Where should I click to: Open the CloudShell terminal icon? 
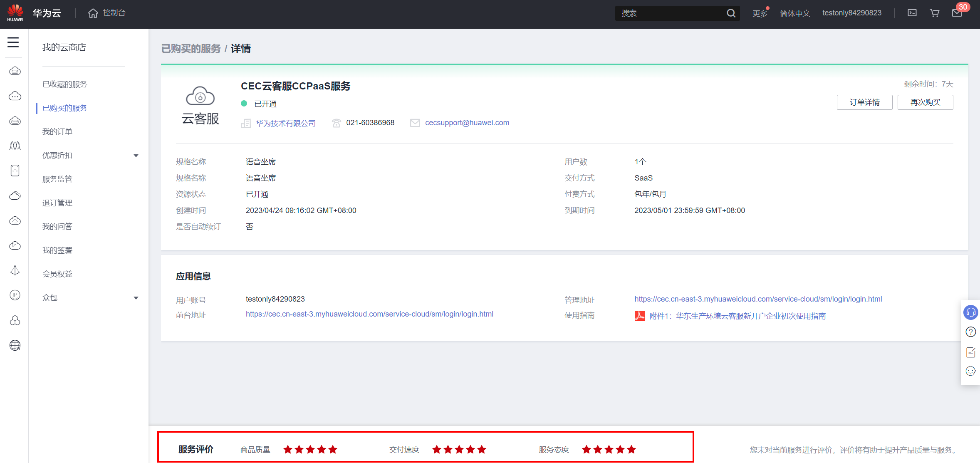(912, 13)
